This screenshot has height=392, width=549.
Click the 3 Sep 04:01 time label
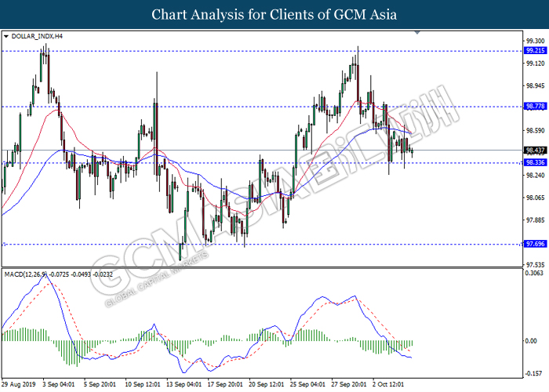[59, 384]
